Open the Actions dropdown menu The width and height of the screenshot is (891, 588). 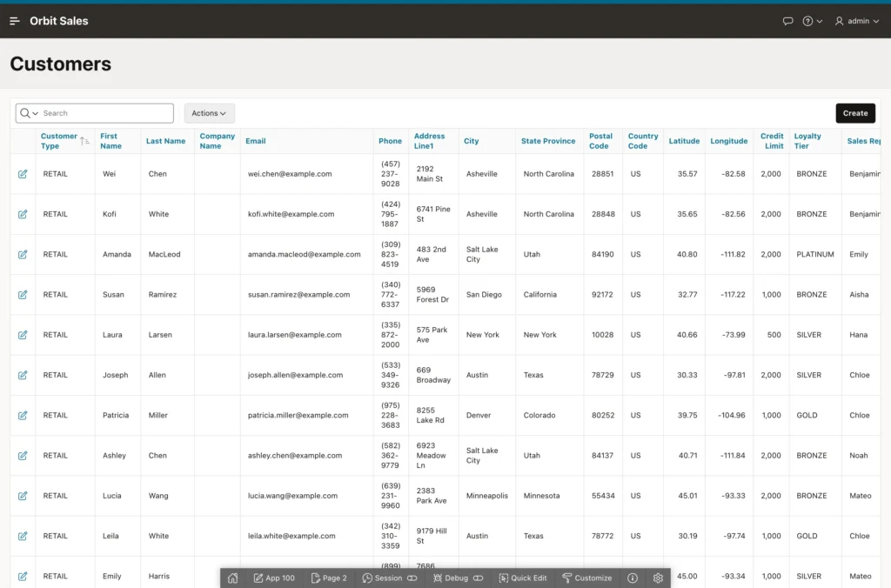tap(209, 113)
